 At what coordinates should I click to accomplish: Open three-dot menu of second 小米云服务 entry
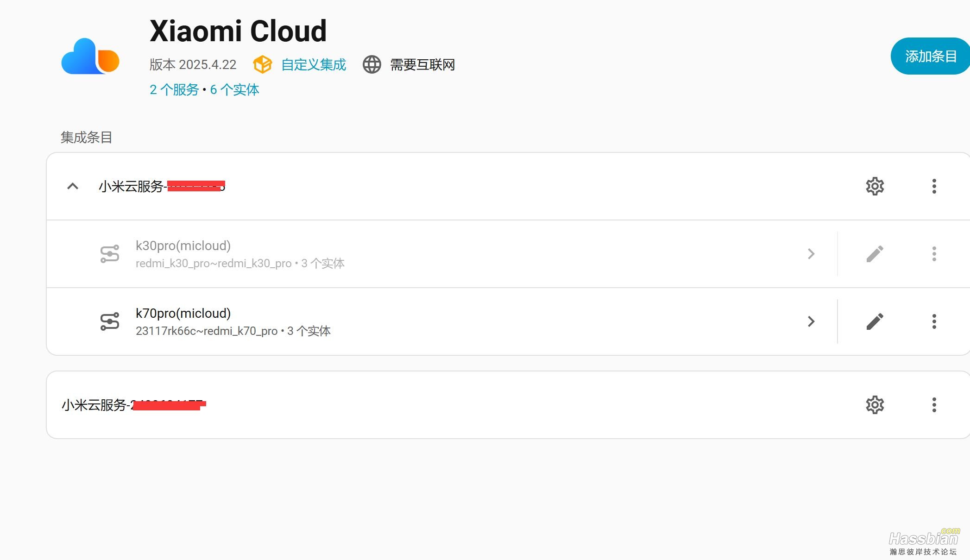point(934,405)
